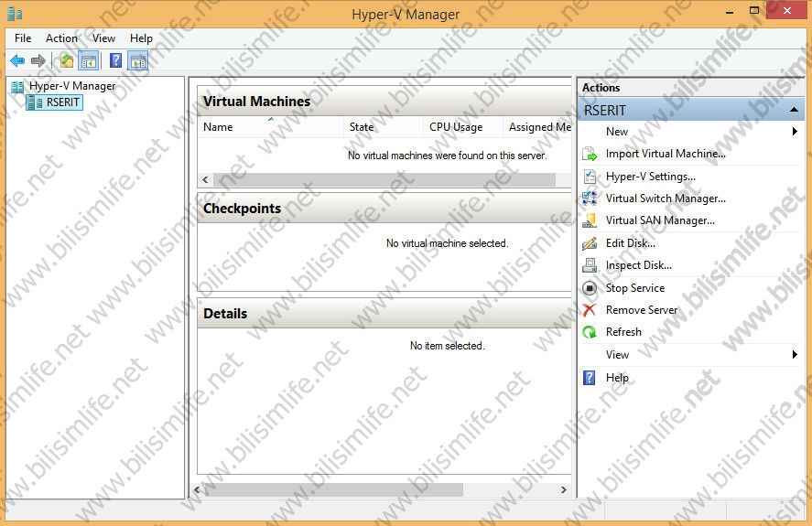
Task: Expand the New submenu arrow
Action: [795, 132]
